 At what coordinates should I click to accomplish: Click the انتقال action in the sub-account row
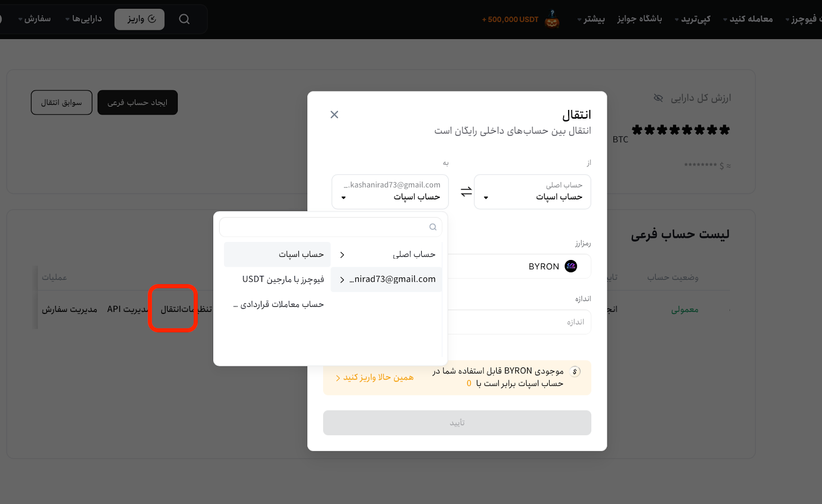pos(171,309)
